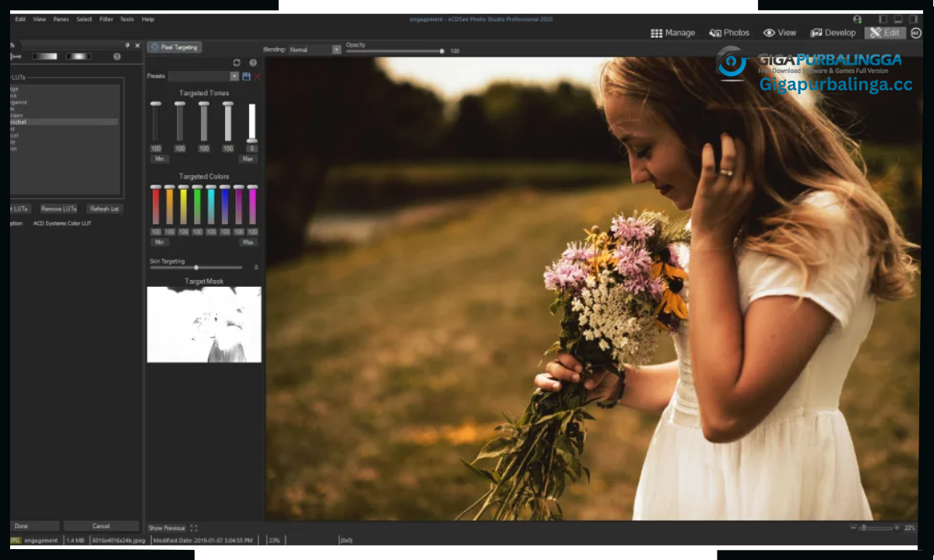934x560 pixels.
Task: Click the red Targeted Colors slider
Action: [x=156, y=205]
